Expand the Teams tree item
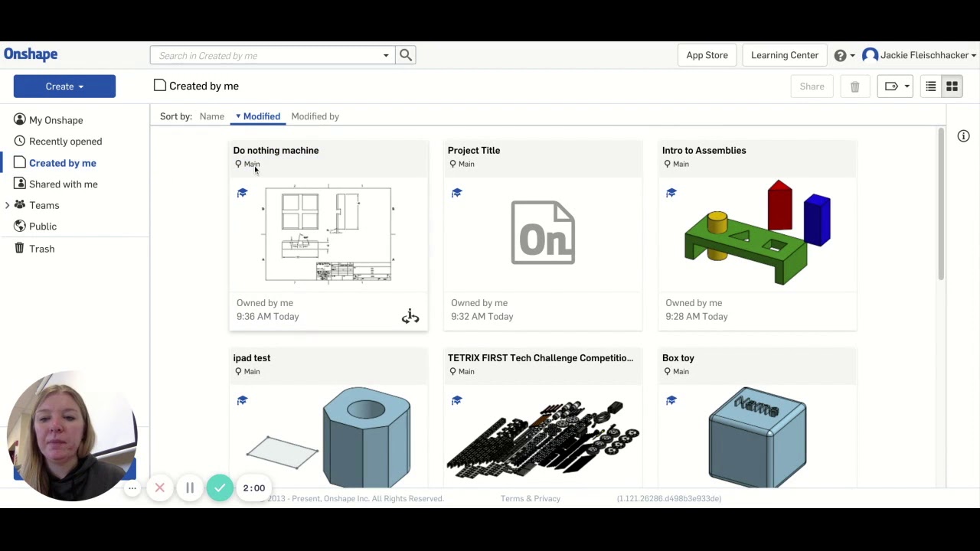The width and height of the screenshot is (980, 551). [x=8, y=205]
